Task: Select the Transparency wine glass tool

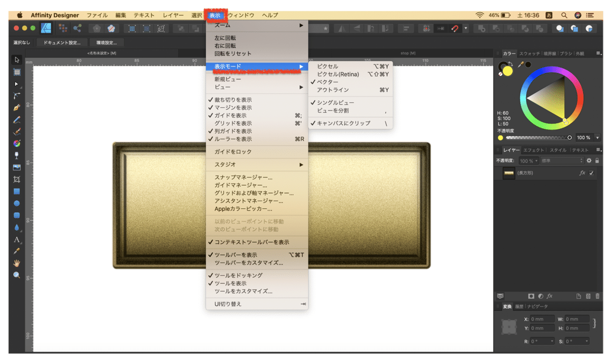Action: coord(17,155)
